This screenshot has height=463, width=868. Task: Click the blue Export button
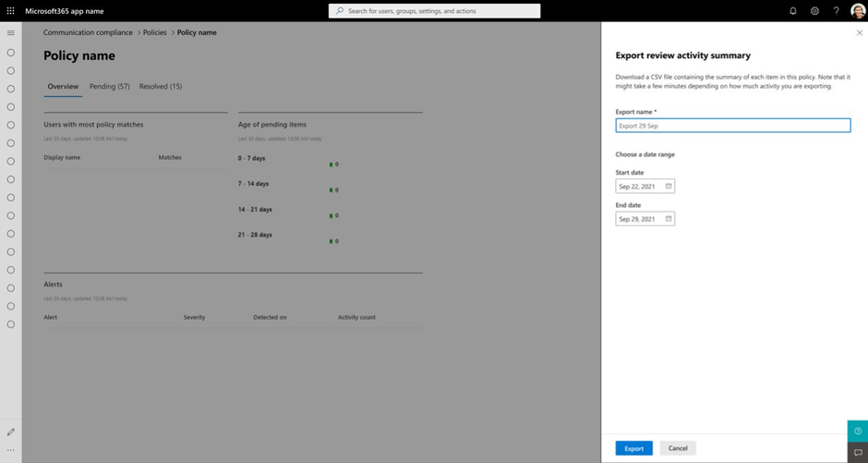coord(633,448)
